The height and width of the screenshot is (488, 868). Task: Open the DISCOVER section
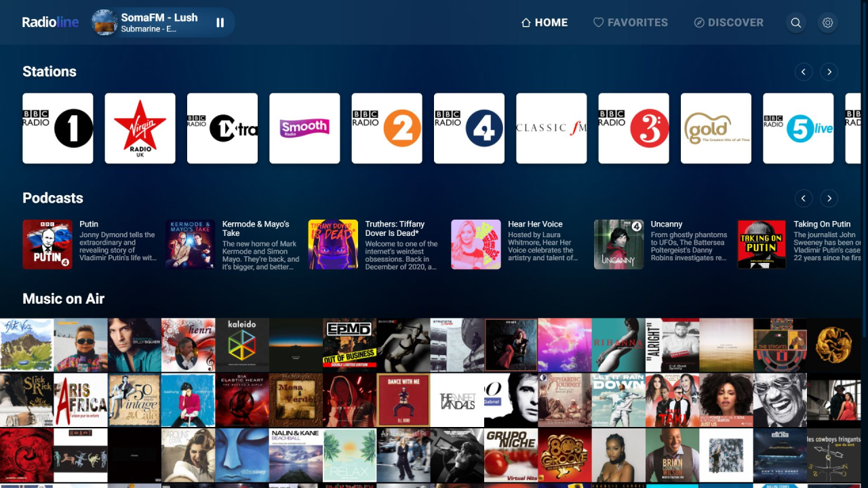tap(728, 22)
